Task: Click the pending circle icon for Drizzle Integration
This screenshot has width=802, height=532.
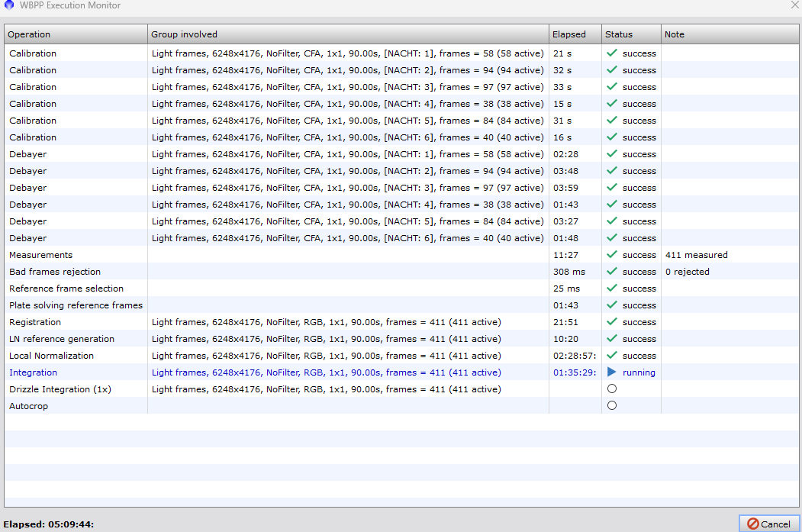Action: [612, 389]
